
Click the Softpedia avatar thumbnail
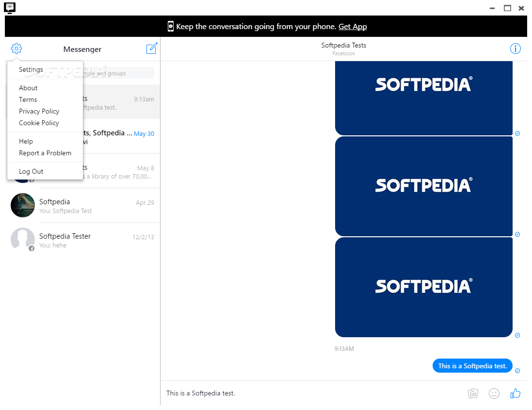[23, 205]
